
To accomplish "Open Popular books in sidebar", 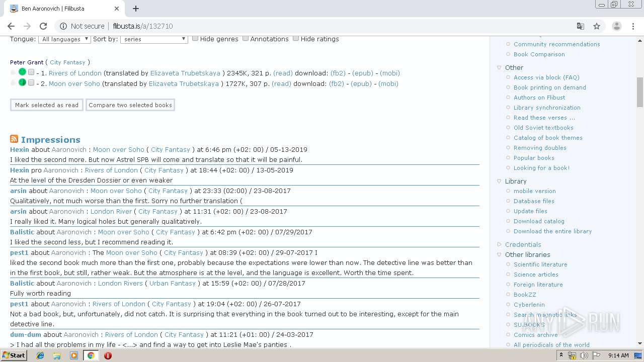I will pos(534,158).
